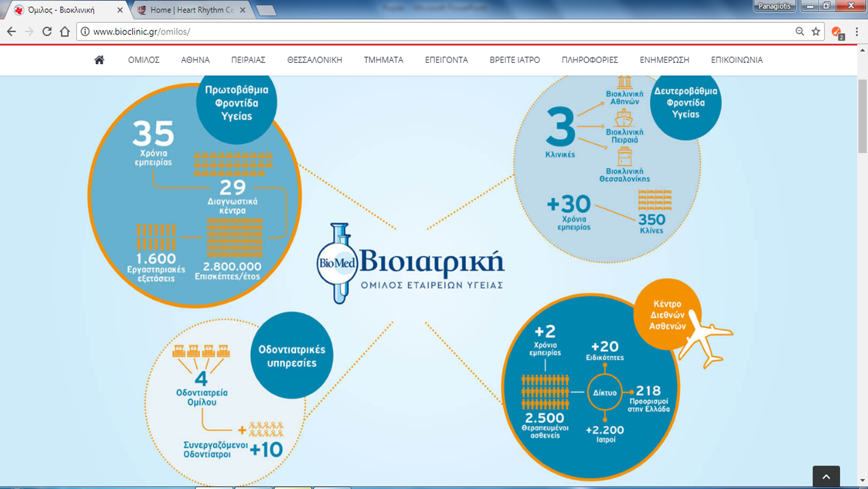
Task: Reload the page with the refresh icon
Action: 47,31
